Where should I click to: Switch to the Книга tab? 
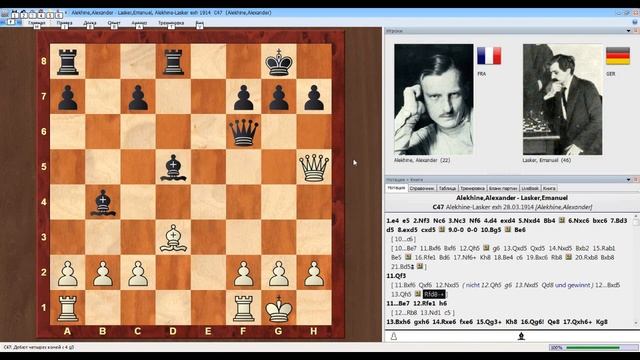click(549, 188)
